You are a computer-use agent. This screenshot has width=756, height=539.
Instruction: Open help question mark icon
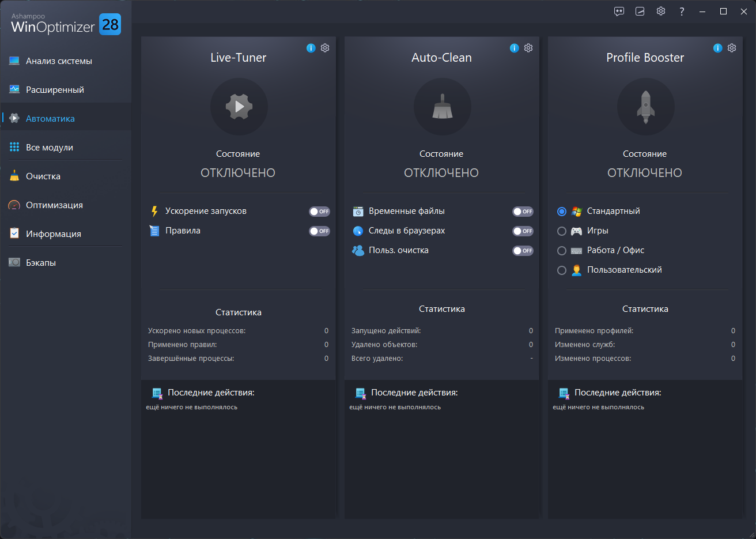click(682, 12)
